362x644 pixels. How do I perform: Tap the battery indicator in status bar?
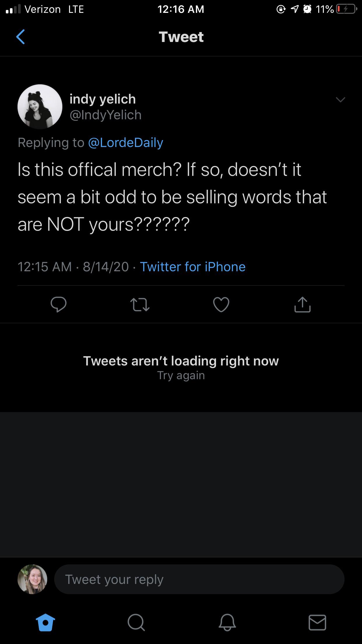(x=346, y=9)
